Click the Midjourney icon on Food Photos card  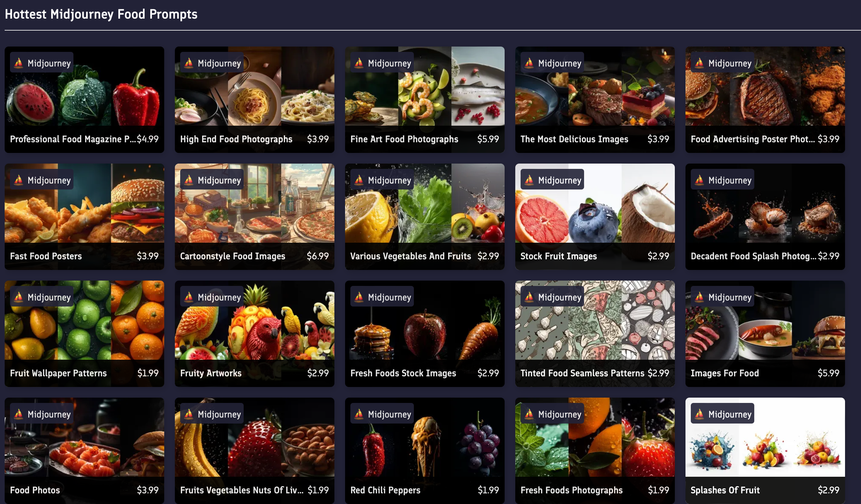pyautogui.click(x=19, y=414)
